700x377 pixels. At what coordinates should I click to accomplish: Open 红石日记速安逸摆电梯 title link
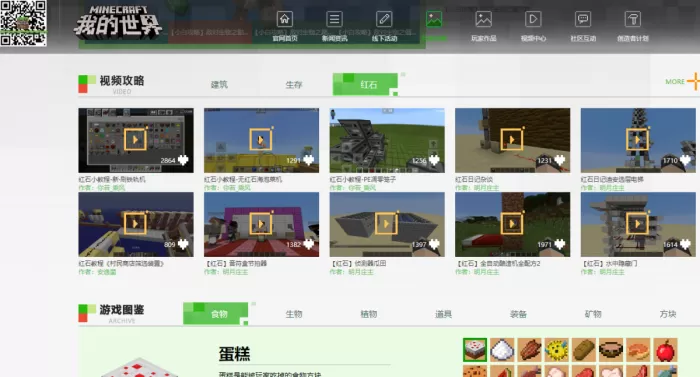(x=612, y=179)
